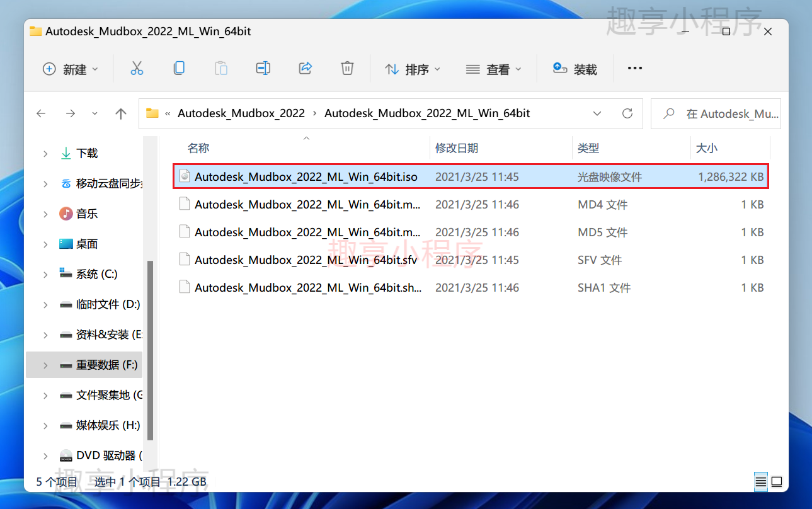
Task: Click the iso file disc icon
Action: [185, 176]
